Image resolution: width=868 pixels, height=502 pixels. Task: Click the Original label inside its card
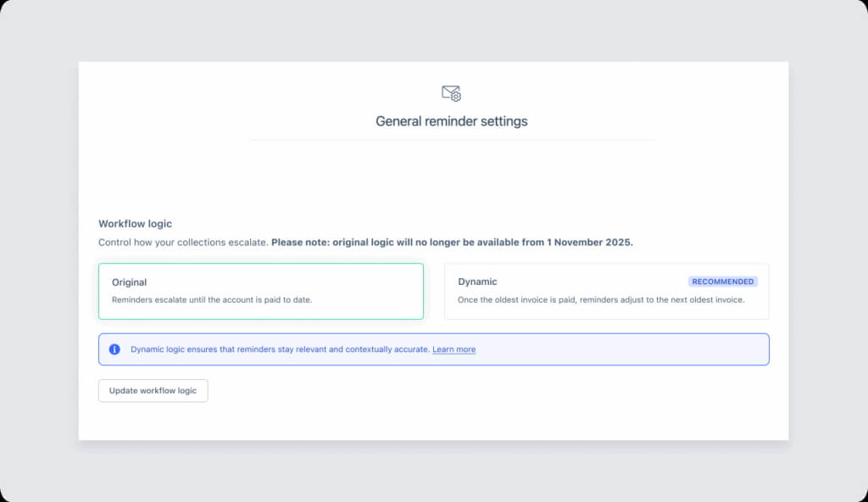(x=128, y=282)
